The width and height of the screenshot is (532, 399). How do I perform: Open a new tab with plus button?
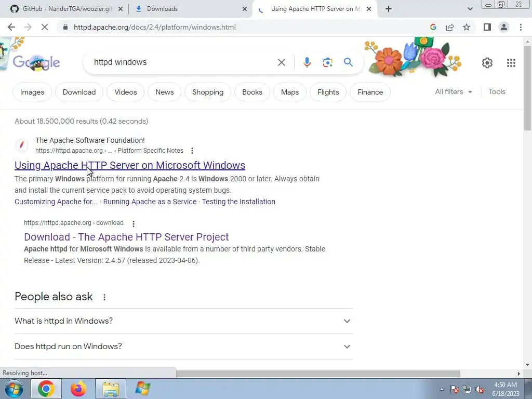coord(389,9)
